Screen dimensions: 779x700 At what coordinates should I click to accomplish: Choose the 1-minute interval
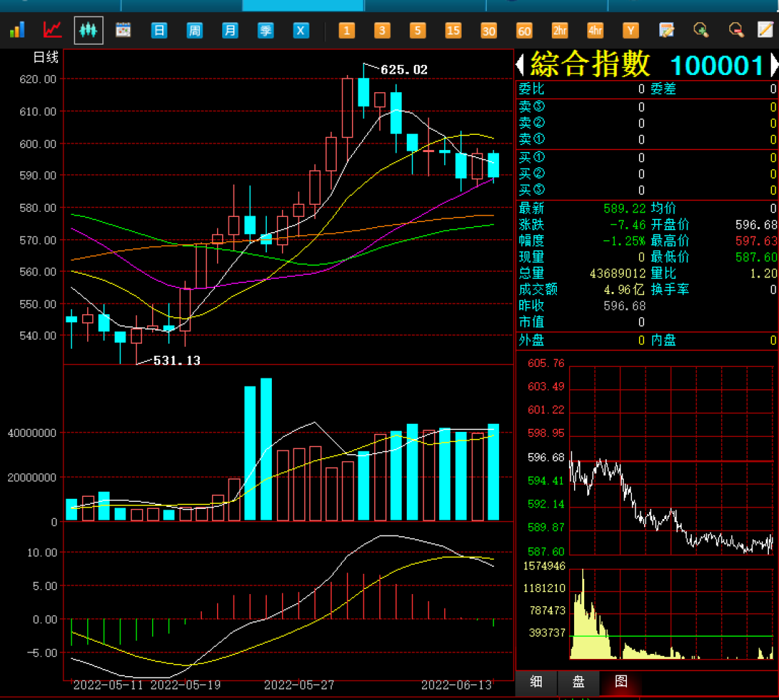click(347, 31)
